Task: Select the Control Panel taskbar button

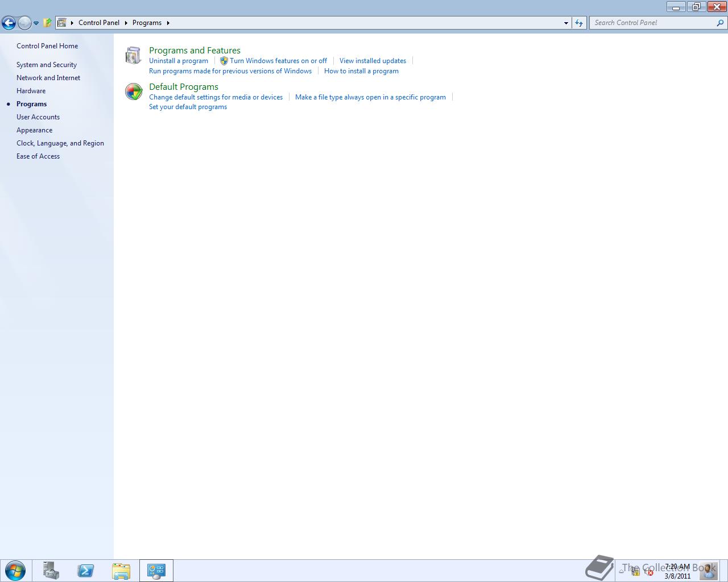Action: click(156, 571)
